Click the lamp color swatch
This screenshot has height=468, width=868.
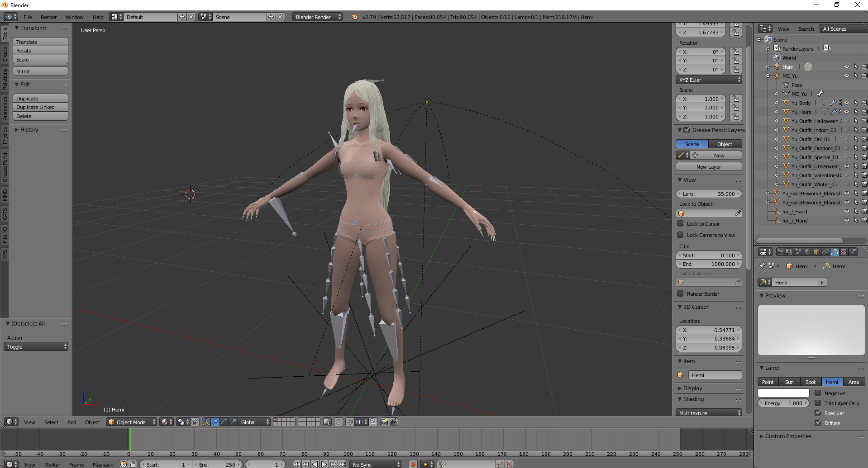pyautogui.click(x=783, y=393)
